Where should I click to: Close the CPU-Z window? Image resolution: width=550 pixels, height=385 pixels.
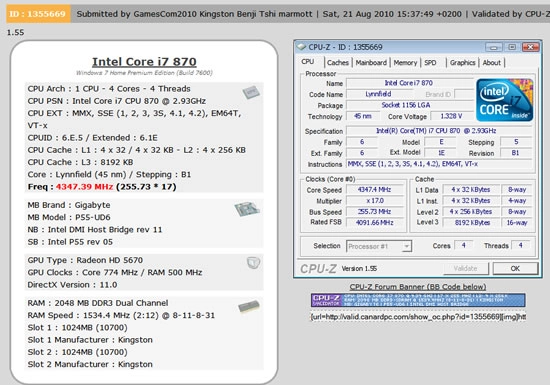click(530, 47)
